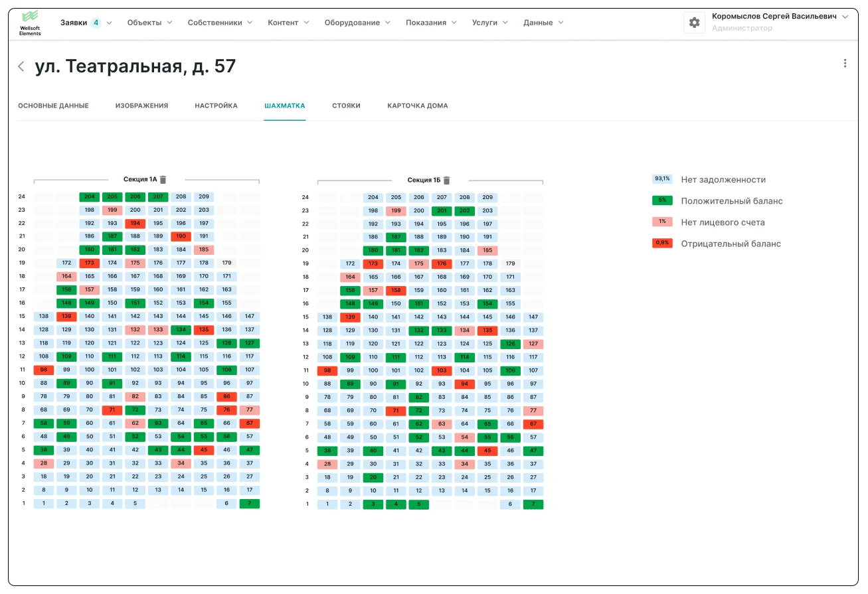
Task: Select apartment 1 in Секция 1А
Action: (44, 503)
